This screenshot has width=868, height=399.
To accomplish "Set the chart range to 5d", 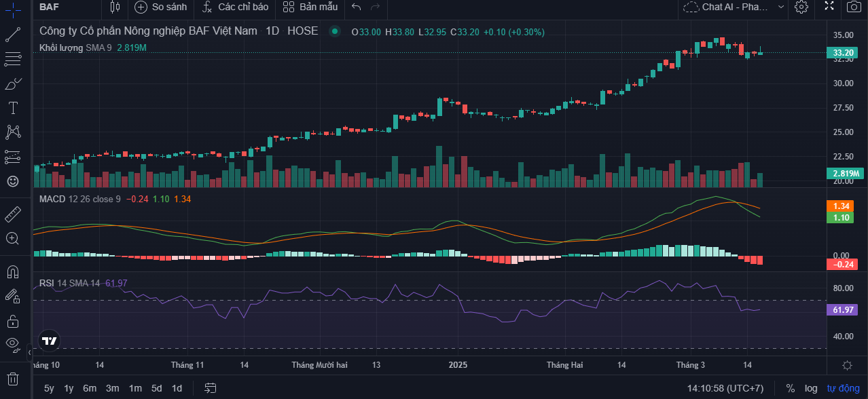I will 157,388.
